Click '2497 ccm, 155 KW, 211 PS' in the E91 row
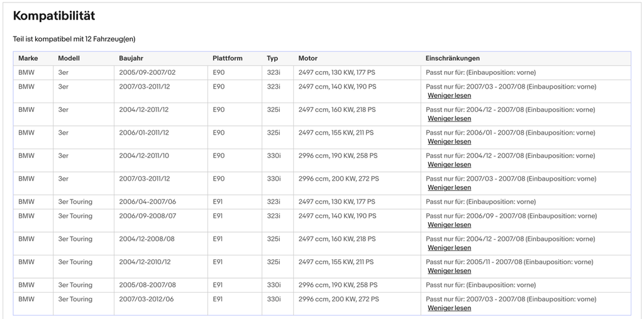The image size is (644, 319). [x=336, y=262]
